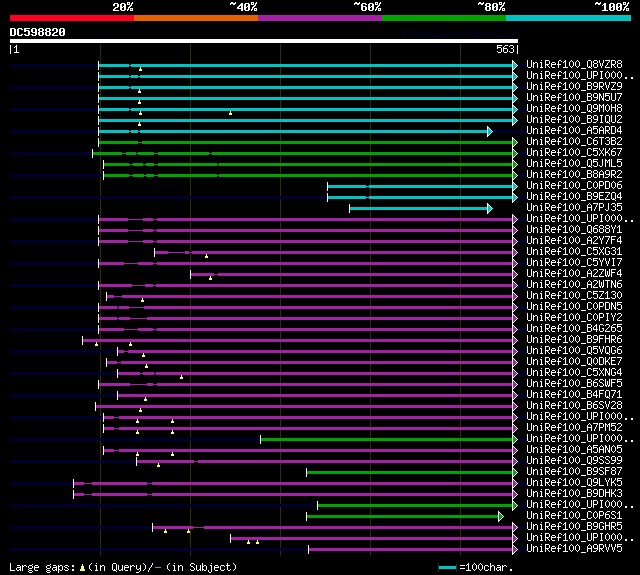
Task: Click the label UniRef100_B4G265
Action: pyautogui.click(x=574, y=329)
